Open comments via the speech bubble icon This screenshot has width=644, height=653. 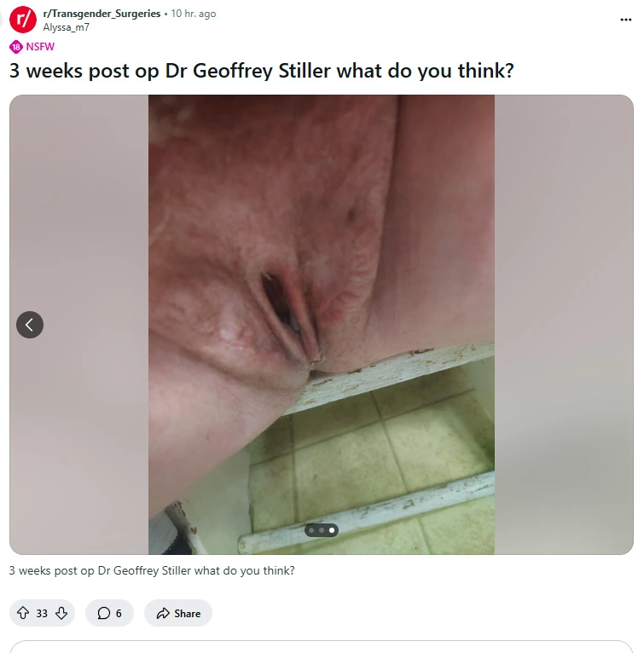[104, 613]
